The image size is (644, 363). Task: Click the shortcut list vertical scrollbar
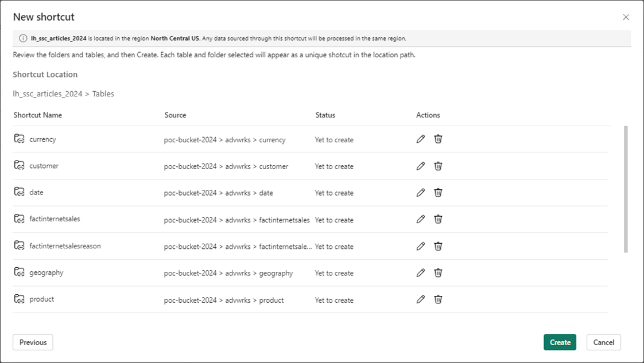click(x=626, y=189)
